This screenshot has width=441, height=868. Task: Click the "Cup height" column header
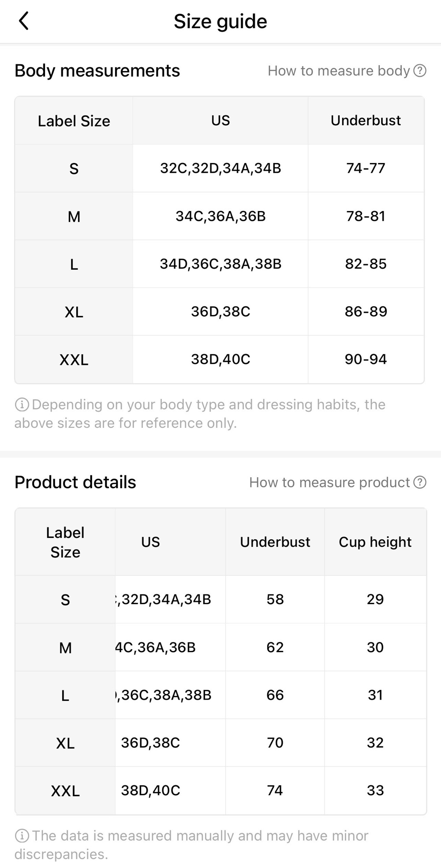tap(375, 542)
